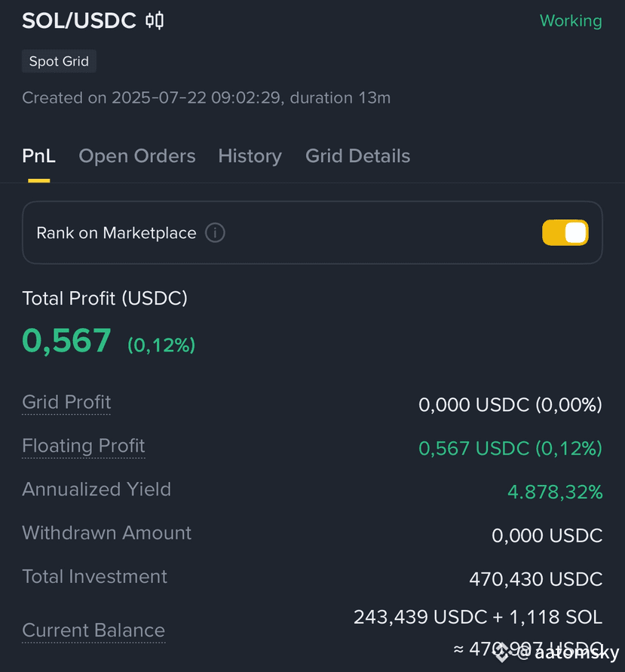Tap the Total Profit value 0,567
Viewport: 625px width, 672px height.
pyautogui.click(x=66, y=341)
